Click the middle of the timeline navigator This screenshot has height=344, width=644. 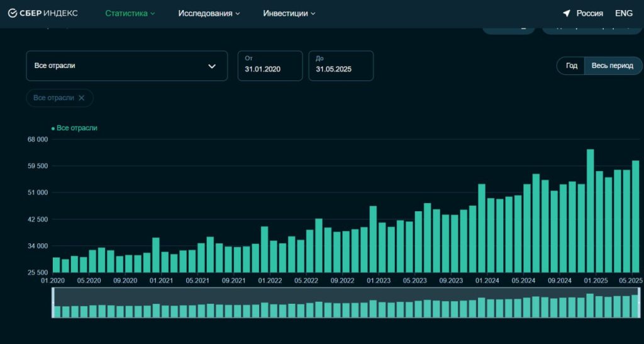[346, 303]
